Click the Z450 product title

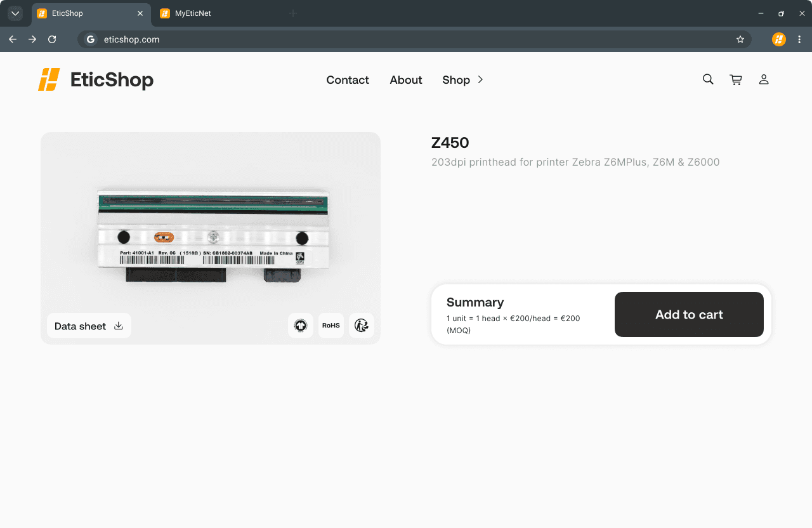(x=450, y=143)
